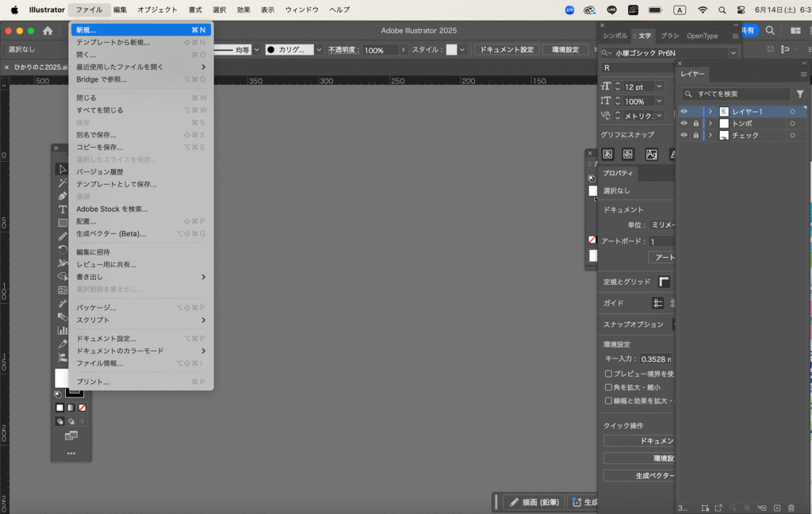Image resolution: width=812 pixels, height=514 pixels.
Task: Open the 編集 menu in menu bar
Action: (x=121, y=10)
